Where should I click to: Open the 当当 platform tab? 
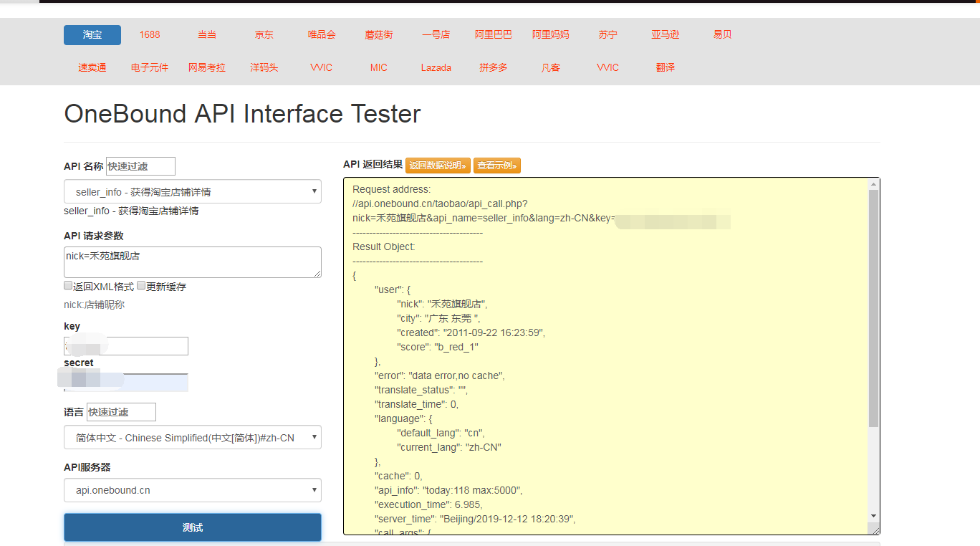[x=207, y=35]
